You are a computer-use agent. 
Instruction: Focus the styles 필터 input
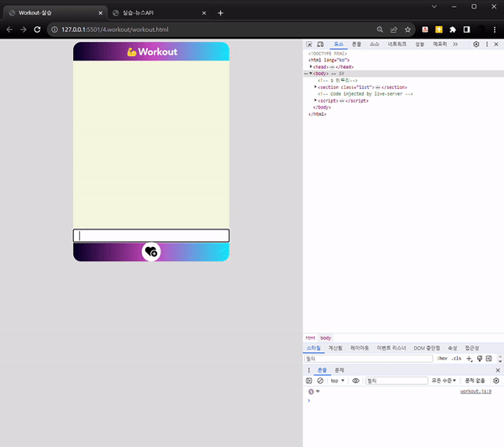point(369,358)
